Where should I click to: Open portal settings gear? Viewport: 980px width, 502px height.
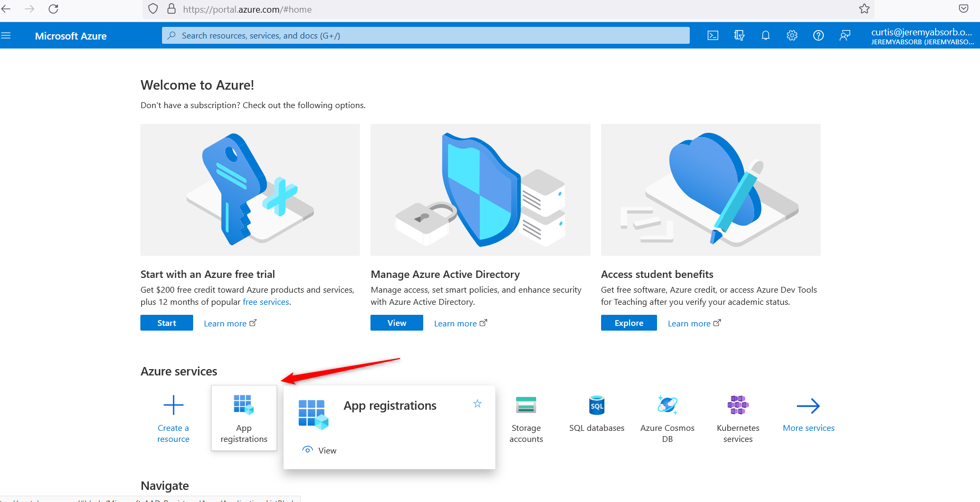click(792, 36)
